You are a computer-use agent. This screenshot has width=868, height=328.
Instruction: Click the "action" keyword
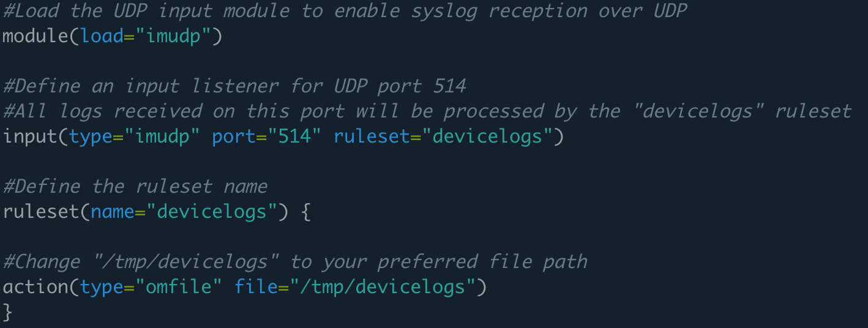[x=36, y=286]
